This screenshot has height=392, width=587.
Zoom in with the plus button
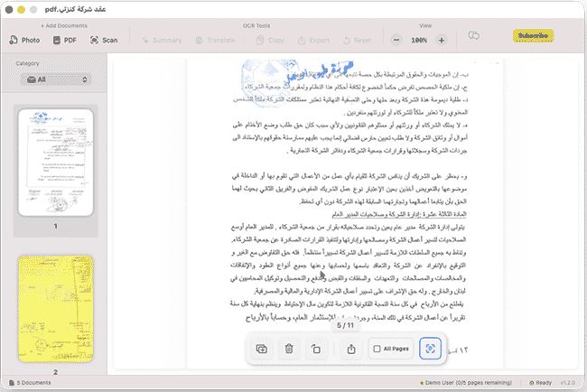[x=442, y=40]
